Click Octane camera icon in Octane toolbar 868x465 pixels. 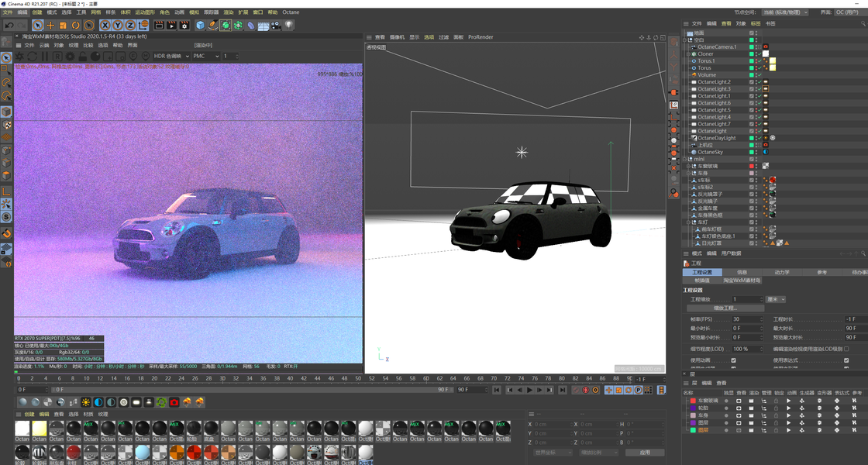coord(174,402)
